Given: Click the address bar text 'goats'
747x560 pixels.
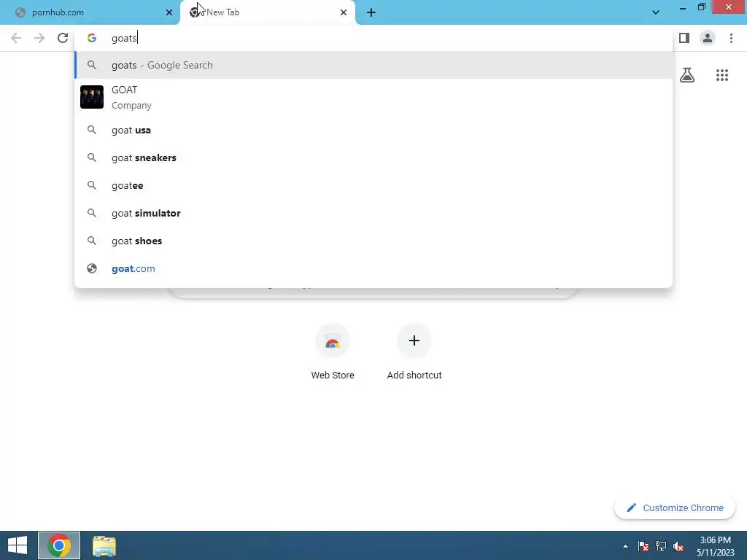Looking at the screenshot, I should pos(124,38).
